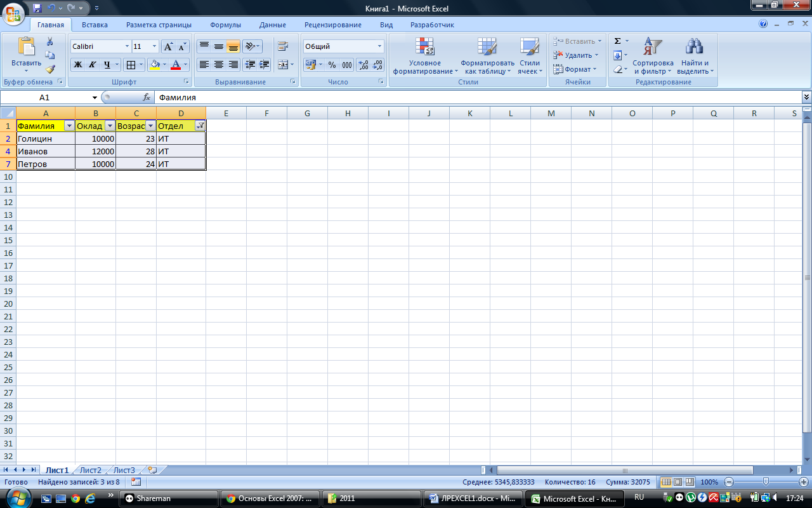Click the borders grid icon
The image size is (812, 508).
pos(130,65)
